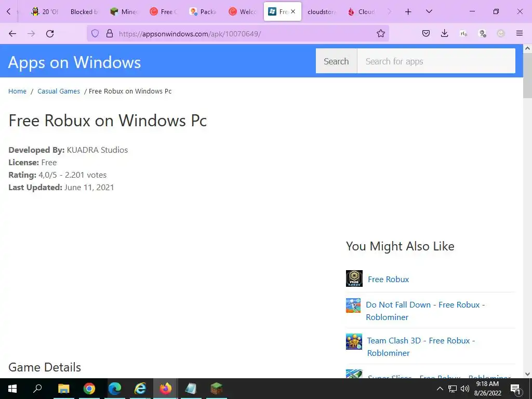Screen dimensions: 532x399
Task: Open the Firefox application menu (hamburger)
Action: 520,33
